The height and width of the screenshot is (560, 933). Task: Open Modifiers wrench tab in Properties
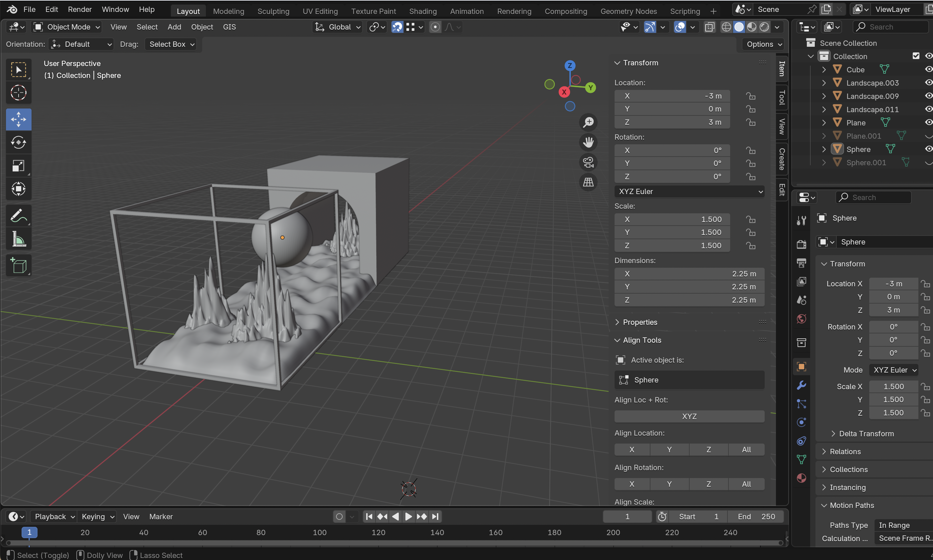pyautogui.click(x=801, y=385)
